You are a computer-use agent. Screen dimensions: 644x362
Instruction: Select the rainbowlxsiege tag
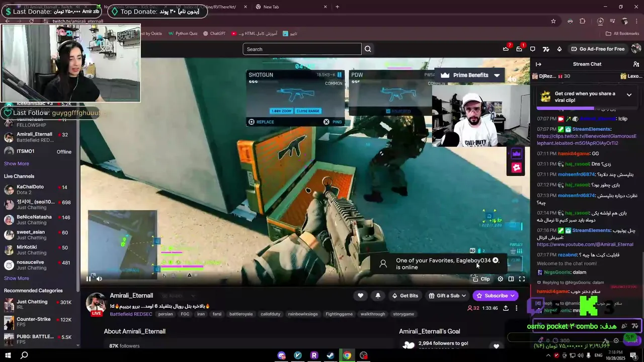303,314
